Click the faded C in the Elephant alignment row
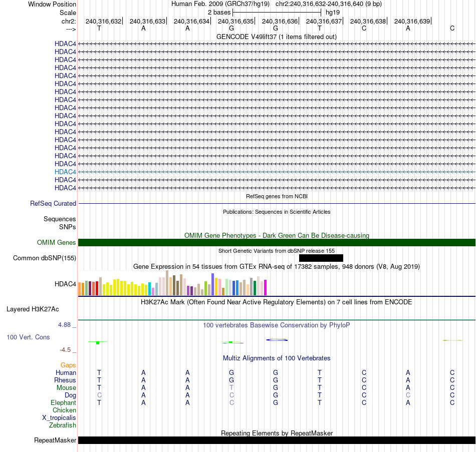The width and height of the screenshot is (476, 452). click(x=231, y=402)
